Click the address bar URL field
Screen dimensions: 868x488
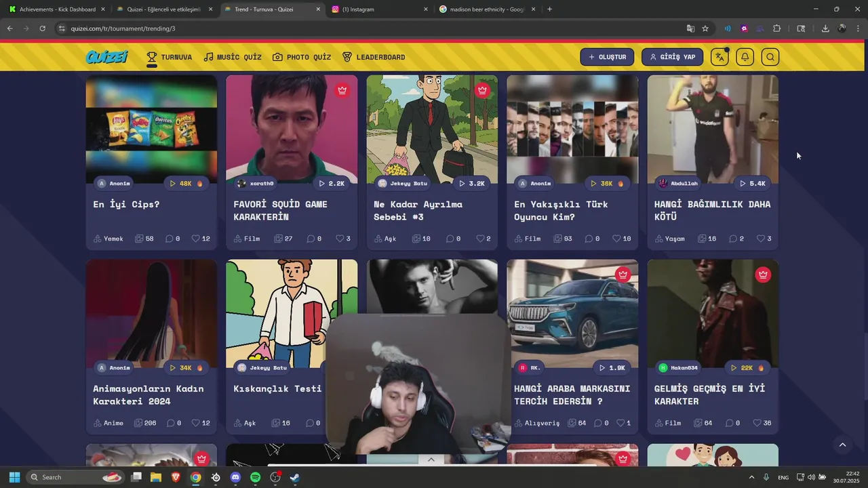pos(366,28)
